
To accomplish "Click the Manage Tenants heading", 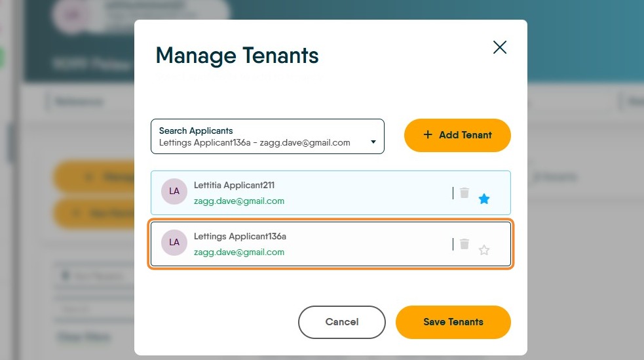I will 237,56.
